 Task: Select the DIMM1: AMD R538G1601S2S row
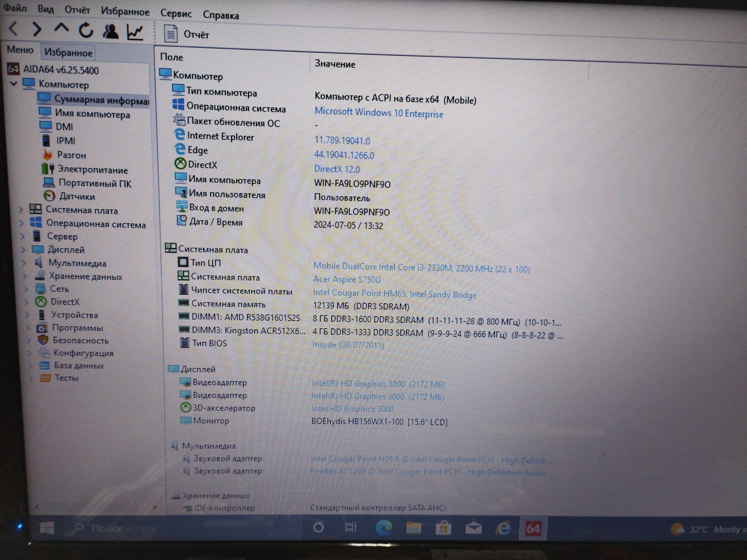click(x=370, y=319)
